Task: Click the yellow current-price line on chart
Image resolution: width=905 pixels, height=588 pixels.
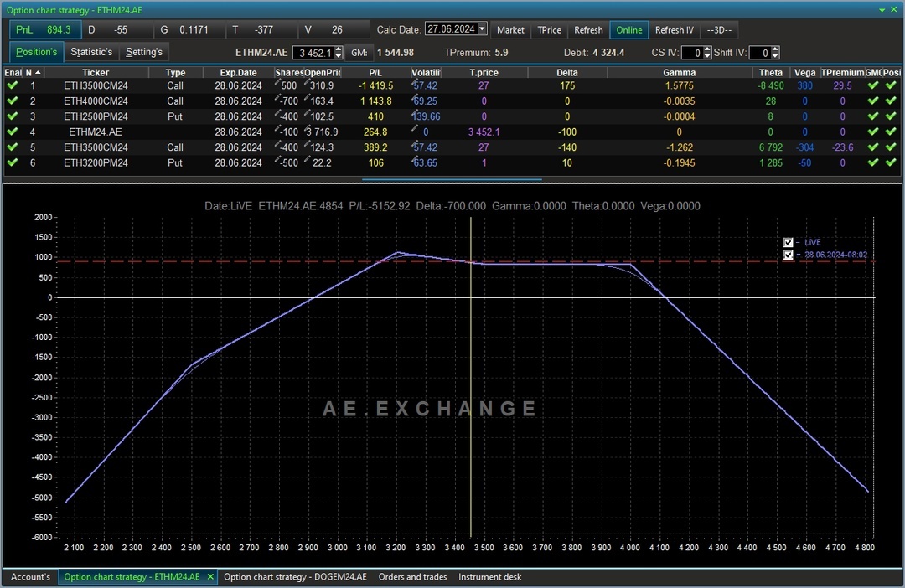Action: click(x=470, y=375)
